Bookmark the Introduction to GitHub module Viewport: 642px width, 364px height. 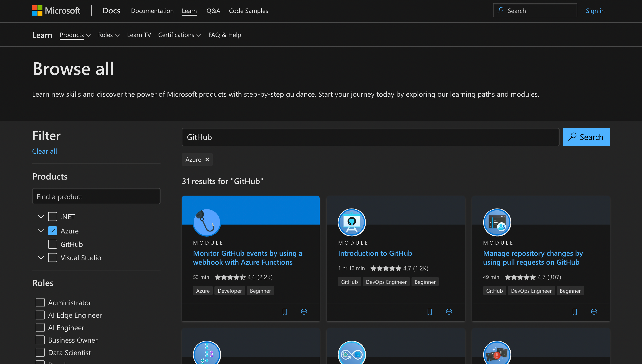tap(429, 312)
